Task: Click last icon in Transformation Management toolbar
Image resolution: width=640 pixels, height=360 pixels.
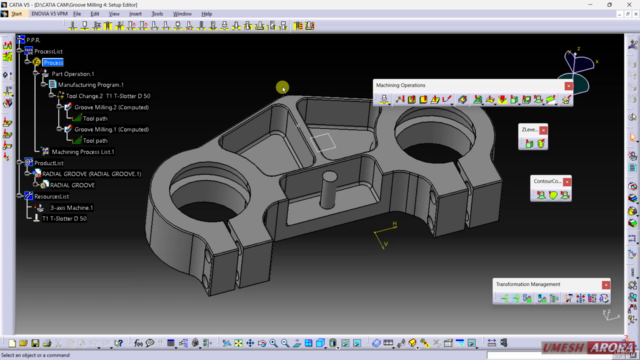Action: pos(604,298)
